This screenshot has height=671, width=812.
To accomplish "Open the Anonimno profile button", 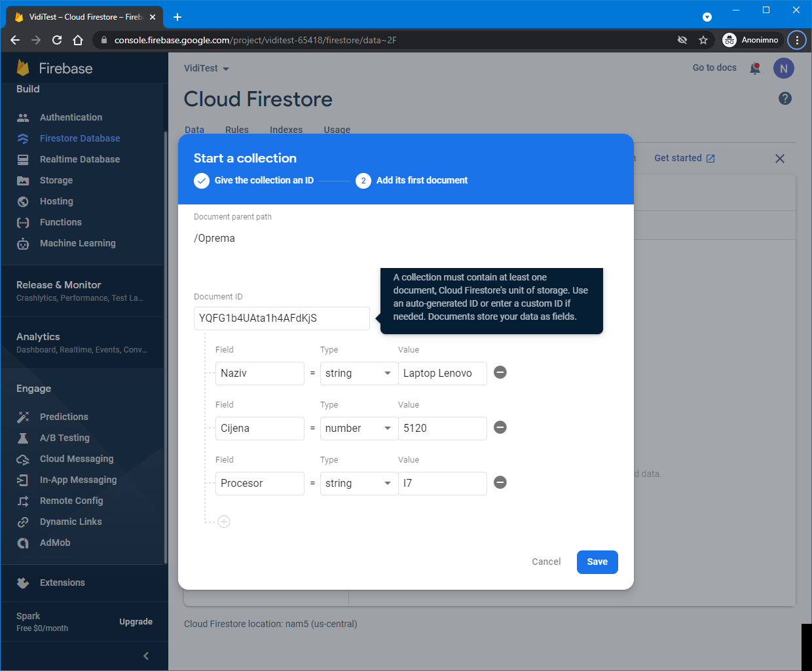I will click(x=750, y=40).
